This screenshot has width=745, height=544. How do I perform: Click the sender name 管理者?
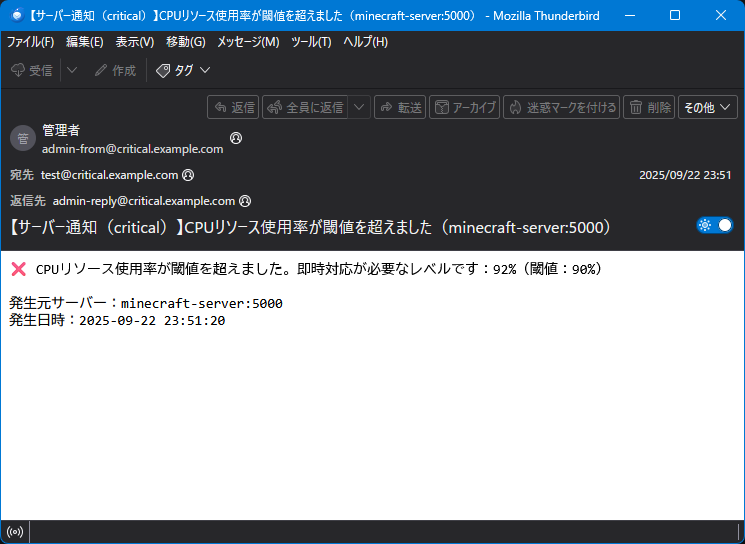click(x=61, y=130)
